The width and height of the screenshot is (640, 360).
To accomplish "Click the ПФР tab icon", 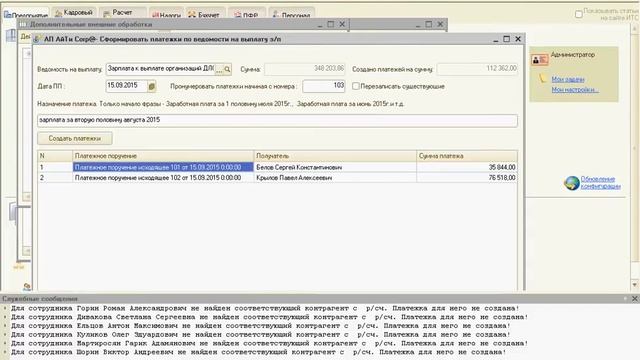I will click(238, 15).
